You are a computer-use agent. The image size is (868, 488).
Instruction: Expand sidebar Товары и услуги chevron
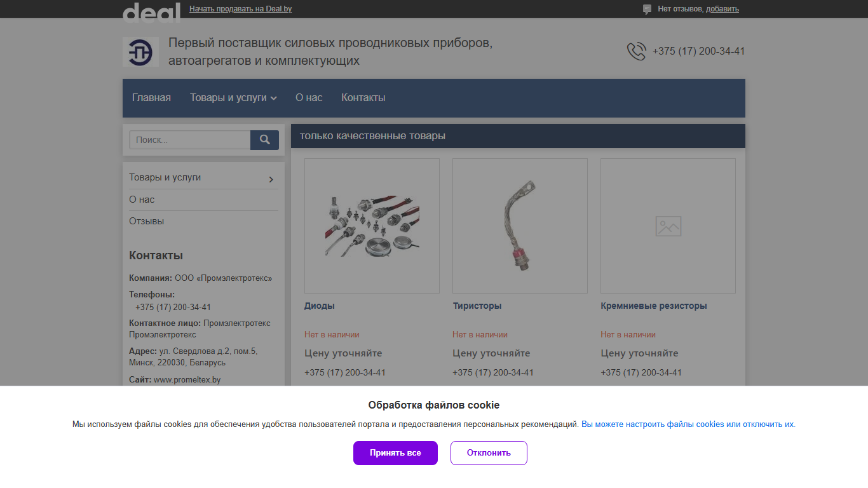(271, 180)
